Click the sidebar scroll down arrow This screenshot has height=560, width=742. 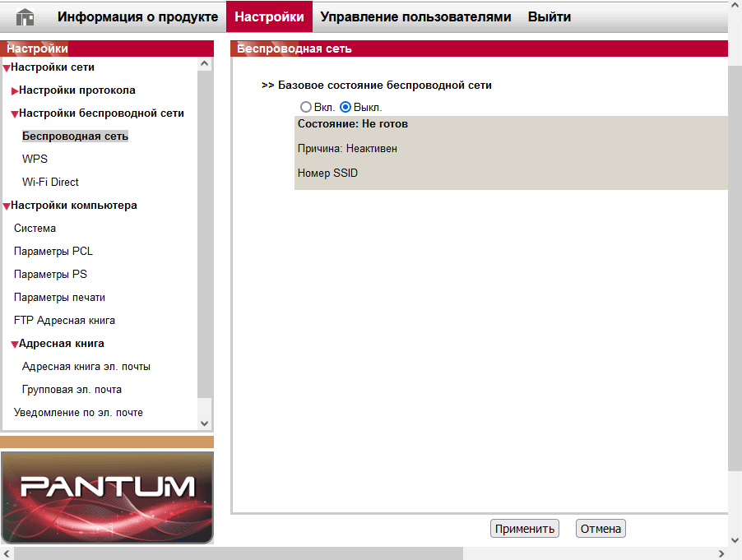point(205,423)
